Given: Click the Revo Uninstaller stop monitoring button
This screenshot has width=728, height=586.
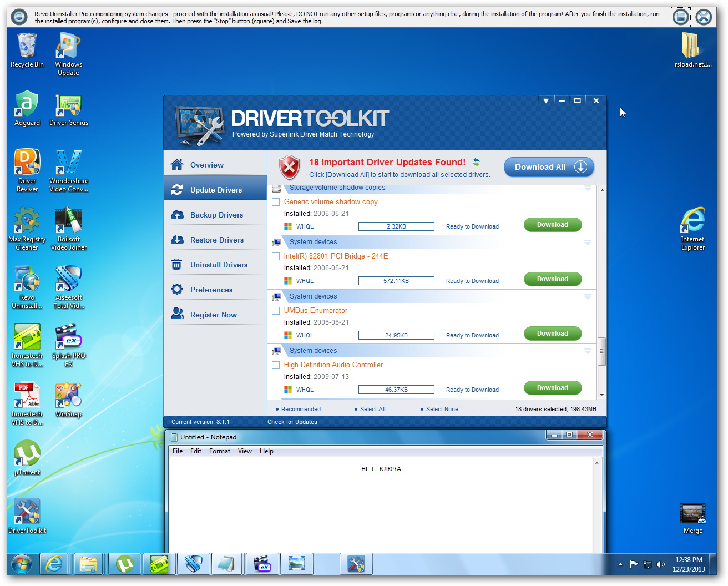Looking at the screenshot, I should (680, 17).
